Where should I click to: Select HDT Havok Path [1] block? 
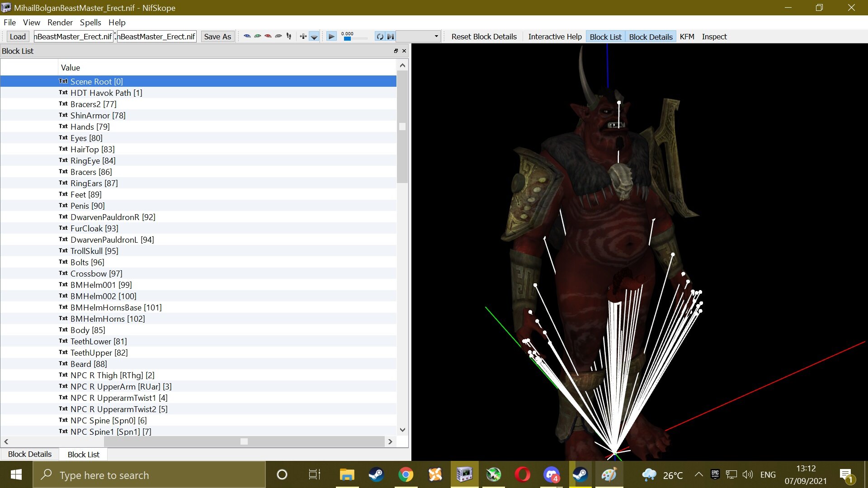point(198,93)
